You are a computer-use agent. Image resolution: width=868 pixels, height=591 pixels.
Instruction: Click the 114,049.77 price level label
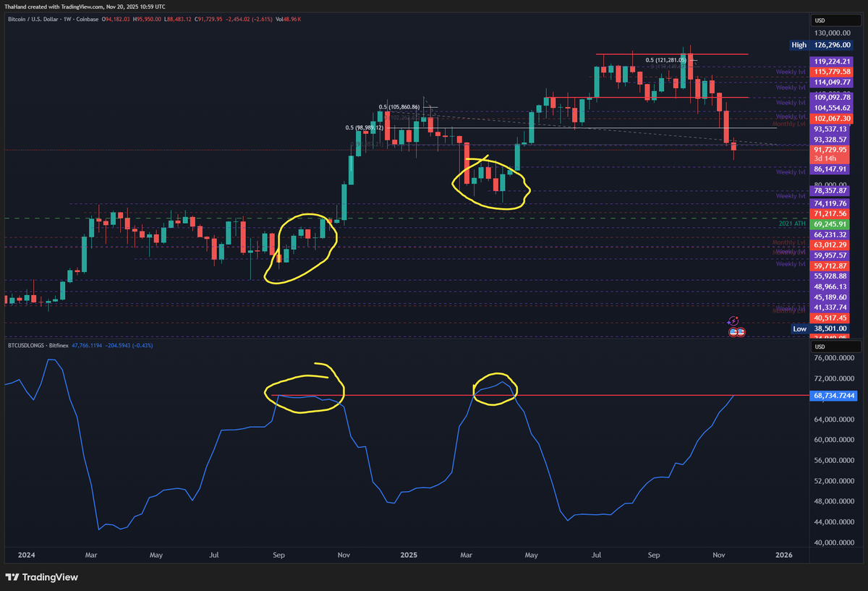(x=830, y=82)
